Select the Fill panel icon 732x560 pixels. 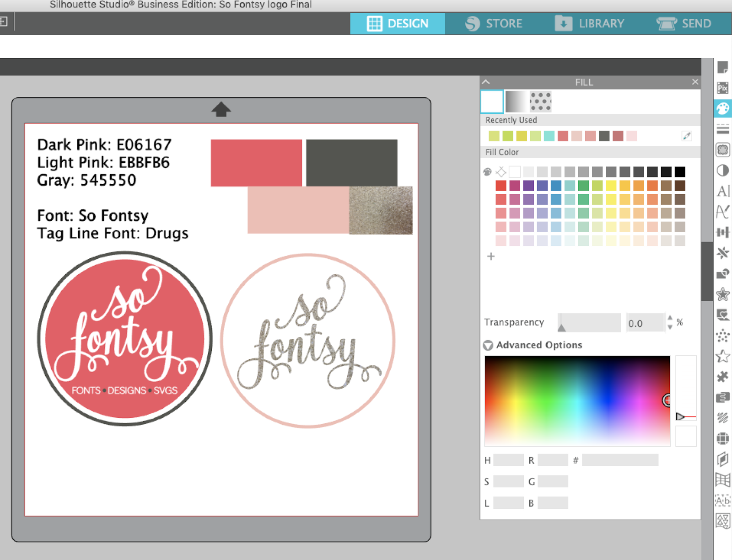coord(723,109)
